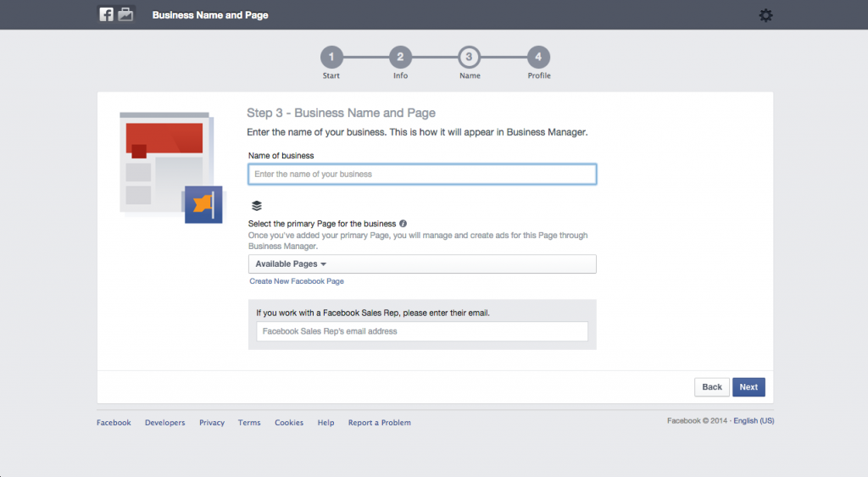Click Report a Problem link
868x477 pixels.
[379, 422]
